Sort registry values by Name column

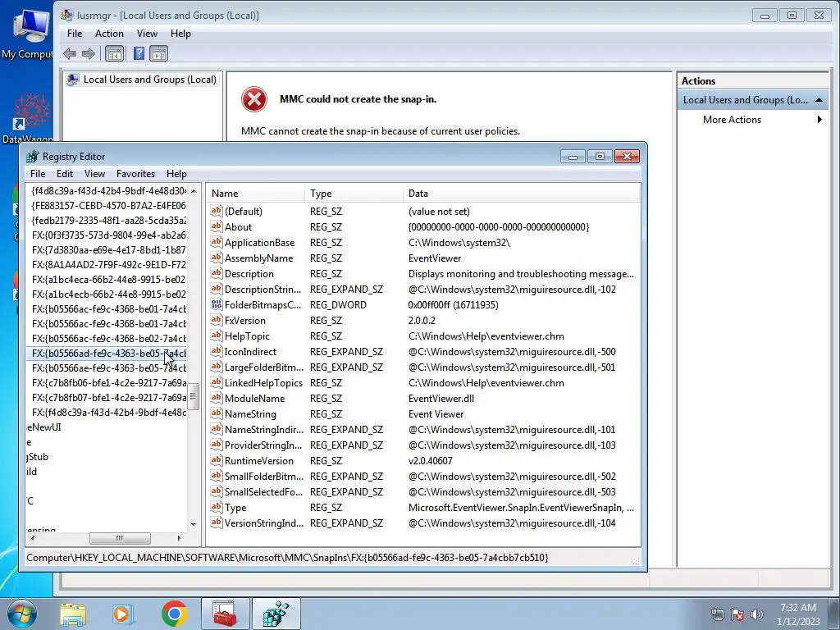[x=257, y=194]
